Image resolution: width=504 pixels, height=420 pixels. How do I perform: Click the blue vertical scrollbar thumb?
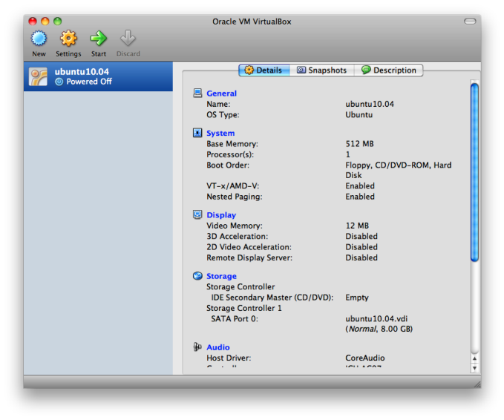coord(474,172)
